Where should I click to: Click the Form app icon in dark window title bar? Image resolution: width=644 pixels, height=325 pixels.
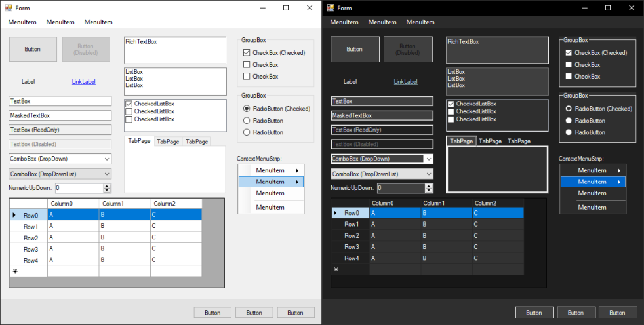click(x=331, y=8)
